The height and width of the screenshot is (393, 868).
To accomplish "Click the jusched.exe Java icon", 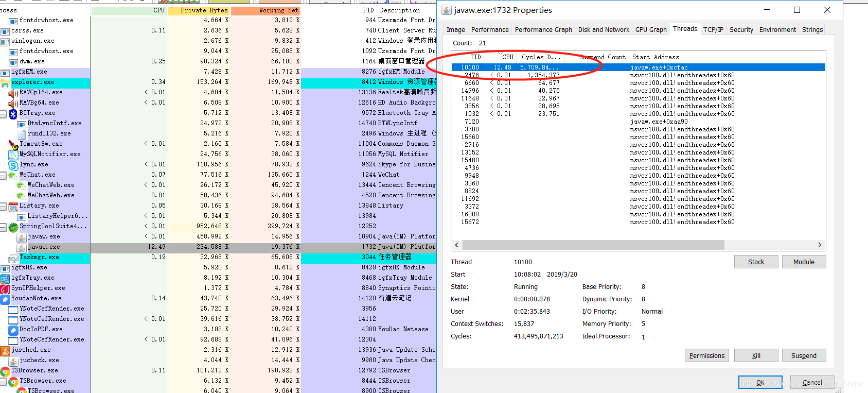I will click(x=5, y=350).
